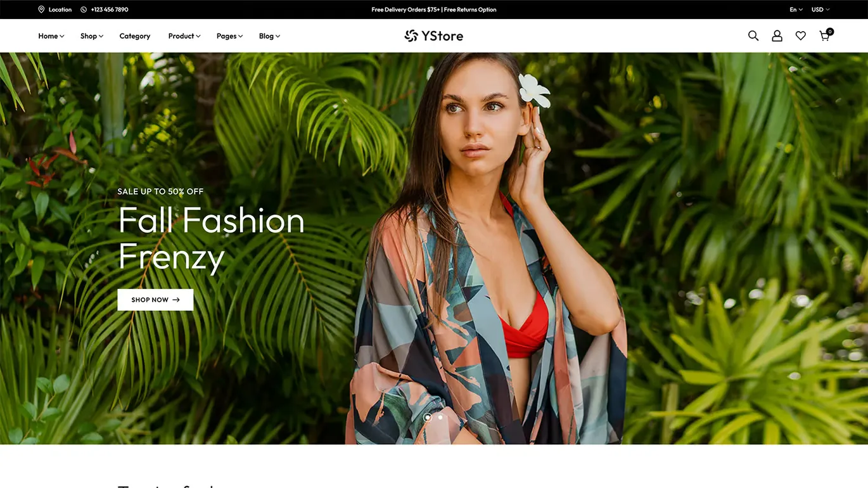
Task: Expand the Shop menu dropdown
Action: point(92,36)
